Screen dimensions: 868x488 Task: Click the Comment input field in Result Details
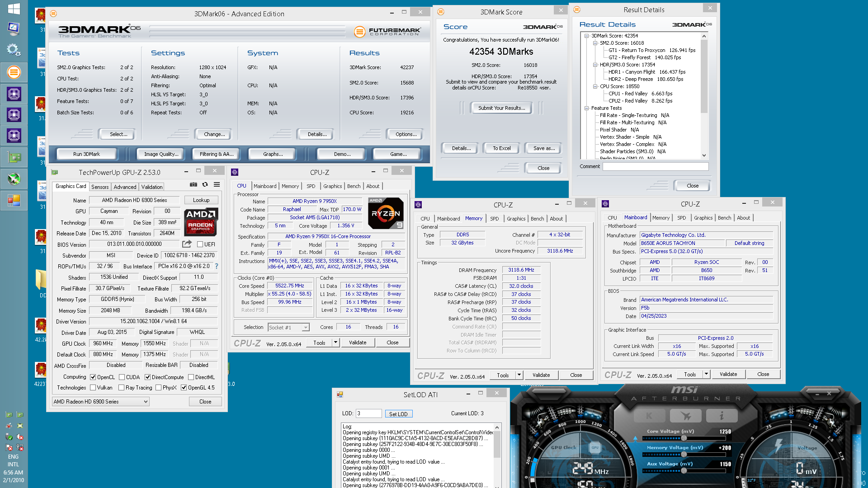point(656,167)
